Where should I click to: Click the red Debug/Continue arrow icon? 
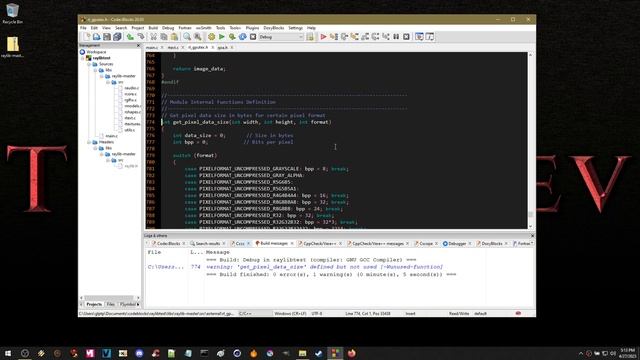(x=323, y=37)
